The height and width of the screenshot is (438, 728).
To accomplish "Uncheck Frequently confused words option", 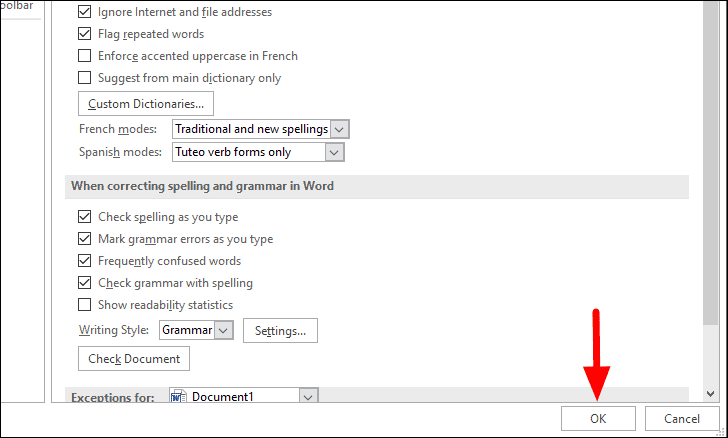I will coord(84,261).
